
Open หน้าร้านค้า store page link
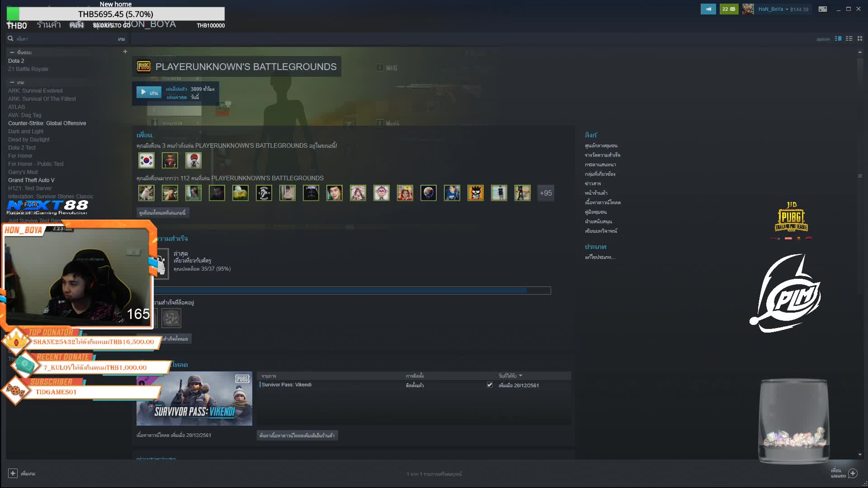coord(596,193)
